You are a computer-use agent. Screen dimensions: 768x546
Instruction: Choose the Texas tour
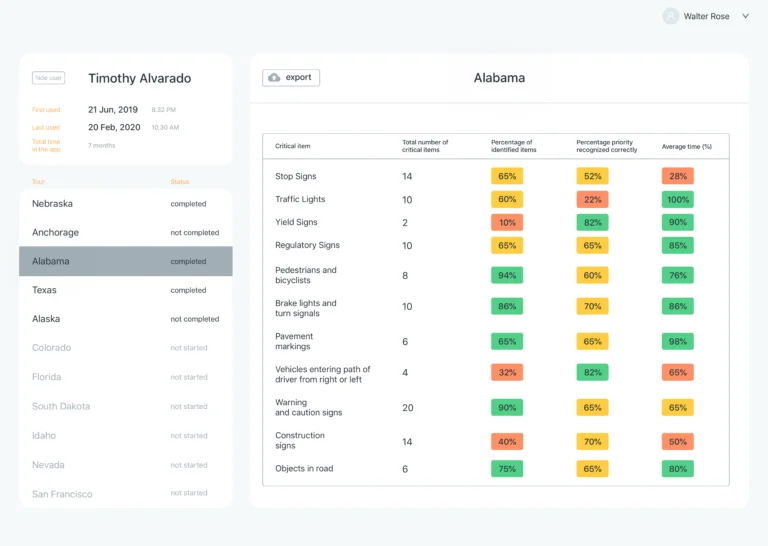point(125,291)
